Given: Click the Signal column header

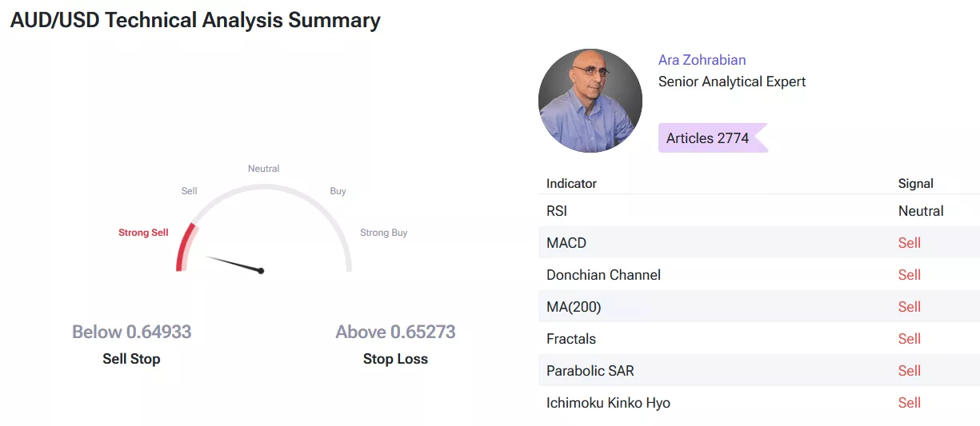Looking at the screenshot, I should pyautogui.click(x=916, y=183).
